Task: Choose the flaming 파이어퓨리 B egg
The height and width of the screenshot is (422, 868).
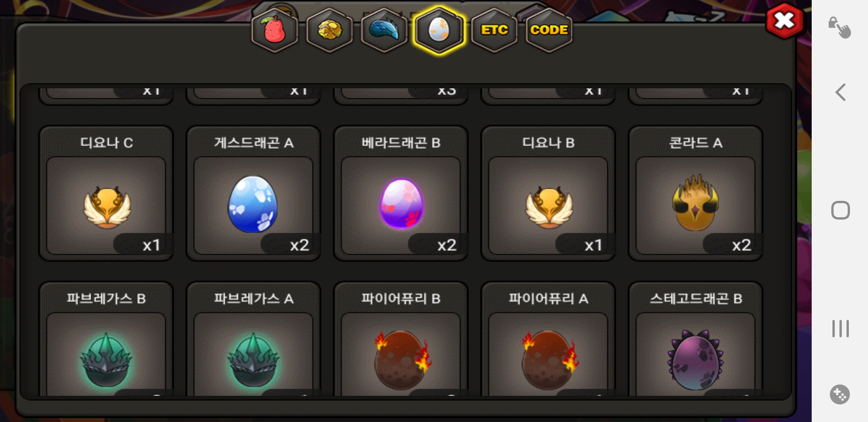Action: (401, 339)
